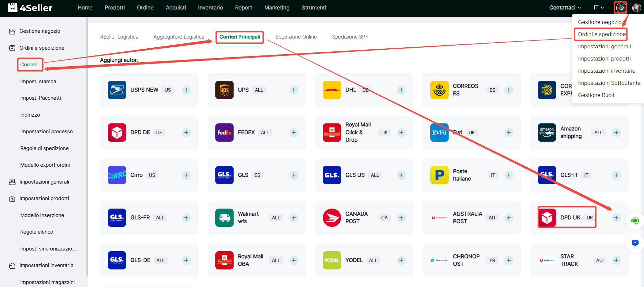Screen dimensions: 644x287
Task: Open Corrieri in the sidebar
Action: pyautogui.click(x=29, y=65)
